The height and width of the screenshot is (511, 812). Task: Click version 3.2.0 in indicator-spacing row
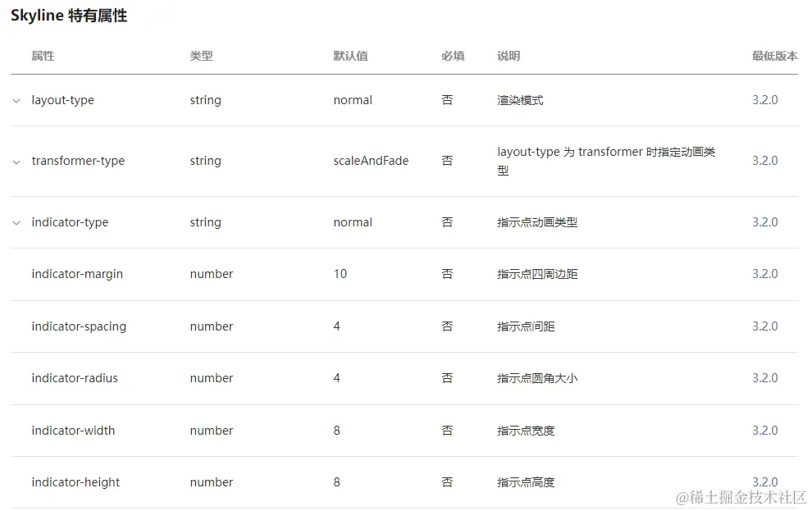(765, 326)
